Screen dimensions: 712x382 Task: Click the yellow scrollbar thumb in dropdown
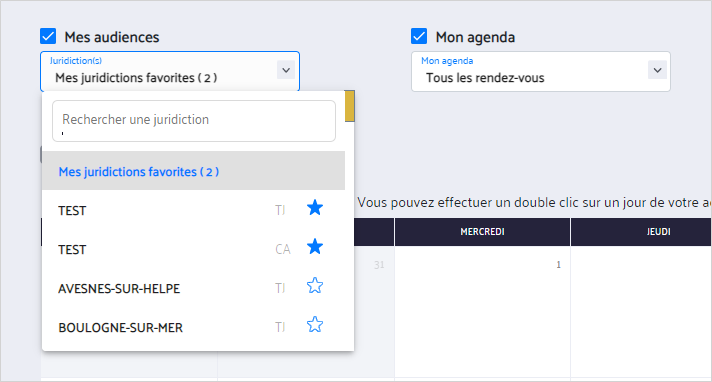(350, 106)
